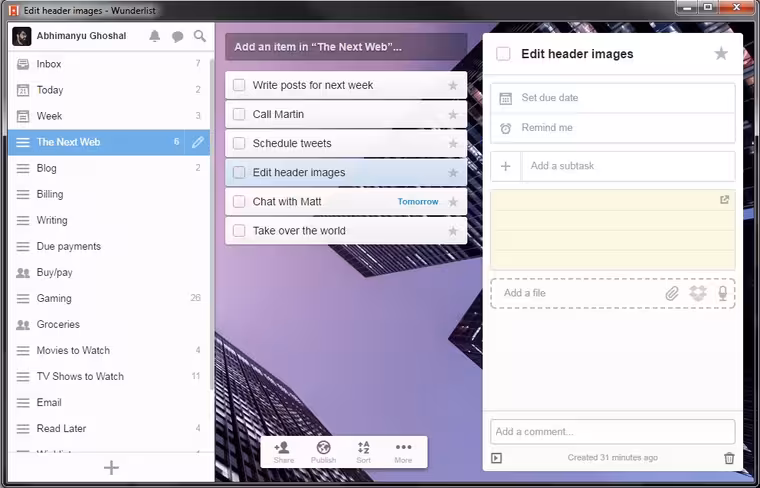Open the shared Groceries list

[x=109, y=325]
